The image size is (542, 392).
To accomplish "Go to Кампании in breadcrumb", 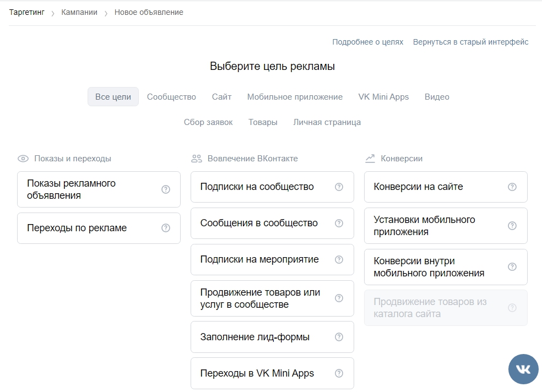I will (x=79, y=12).
